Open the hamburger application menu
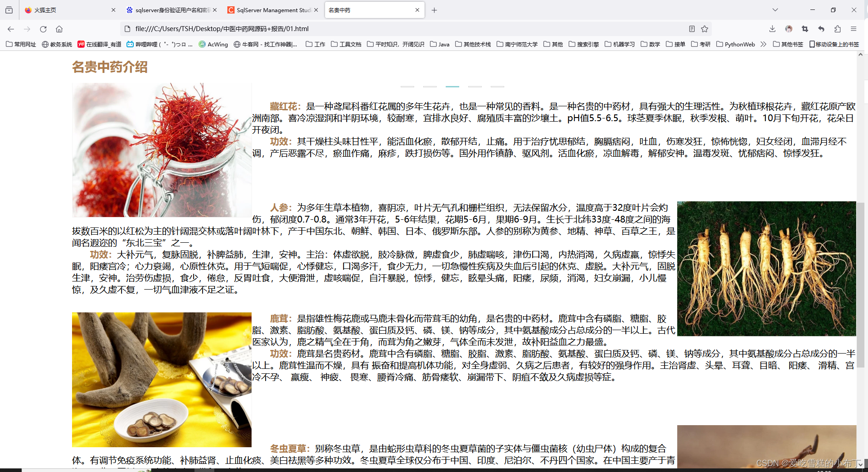The width and height of the screenshot is (868, 472). pos(854,28)
